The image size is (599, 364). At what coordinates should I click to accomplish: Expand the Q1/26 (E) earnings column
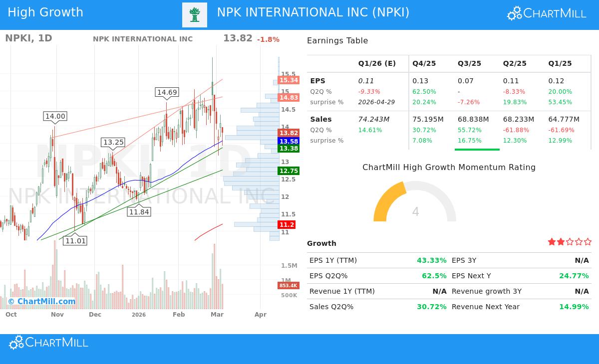tap(377, 63)
